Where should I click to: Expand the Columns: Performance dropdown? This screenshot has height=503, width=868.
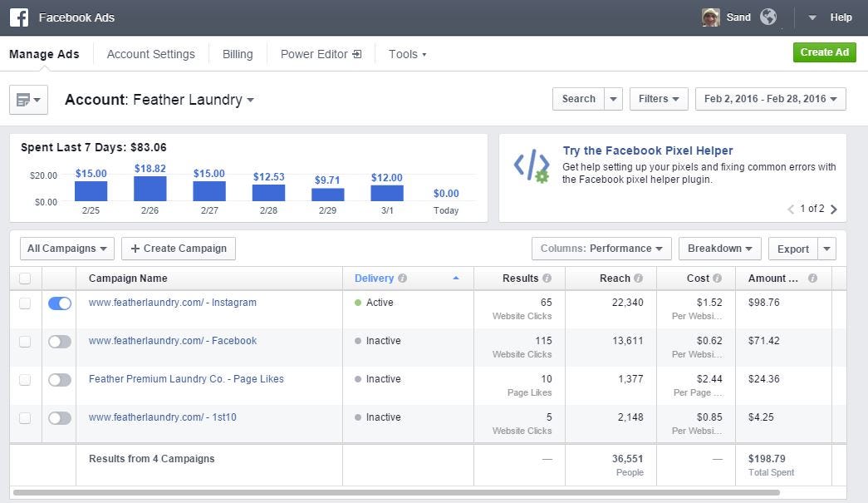tap(601, 249)
